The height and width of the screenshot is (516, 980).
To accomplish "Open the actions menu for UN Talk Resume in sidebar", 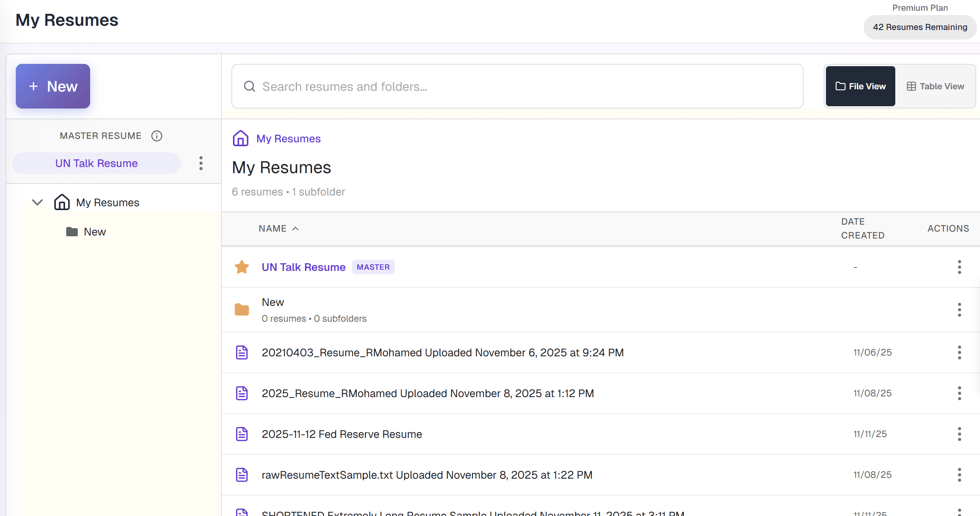I will 201,163.
